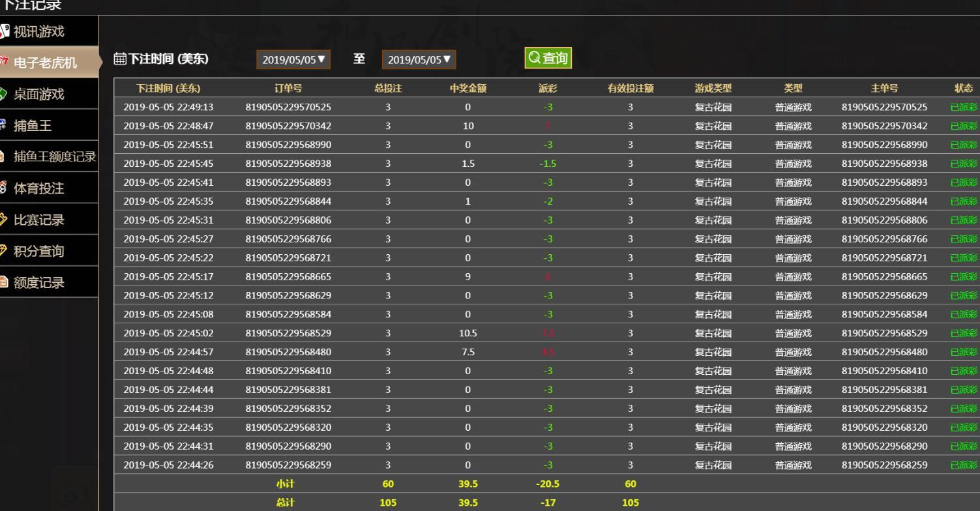Click main order 8190505229568259 in 主单号 column
Screen dimensions: 980x511
884,465
